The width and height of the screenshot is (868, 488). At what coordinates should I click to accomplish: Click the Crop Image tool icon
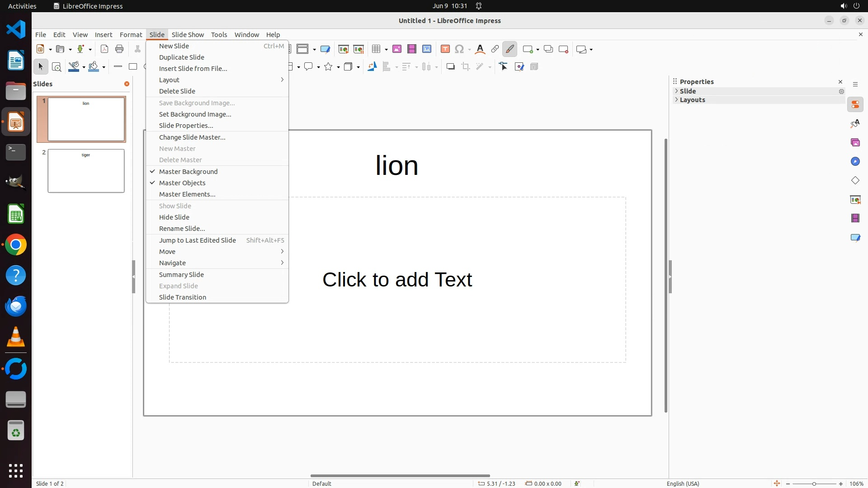click(x=465, y=67)
